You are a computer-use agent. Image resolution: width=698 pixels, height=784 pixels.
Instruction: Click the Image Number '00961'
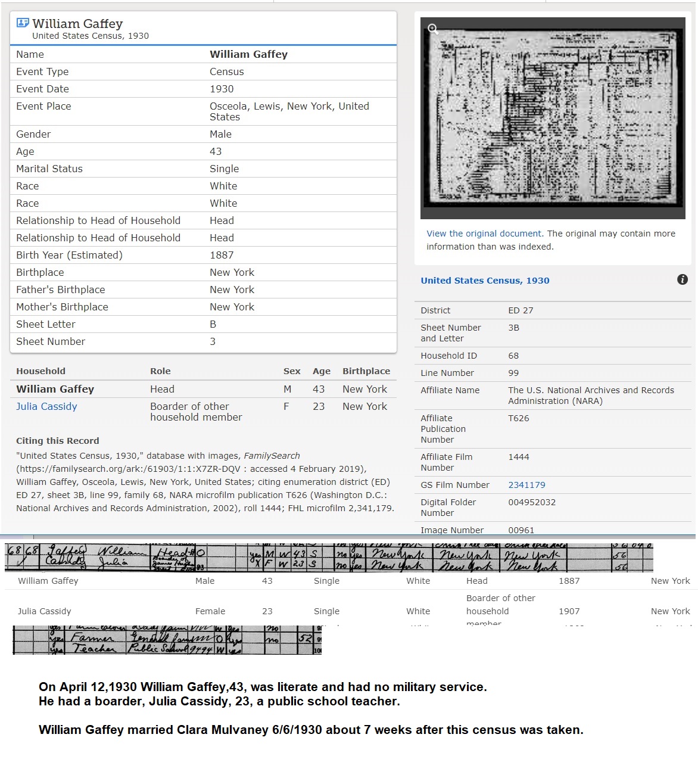click(x=521, y=530)
